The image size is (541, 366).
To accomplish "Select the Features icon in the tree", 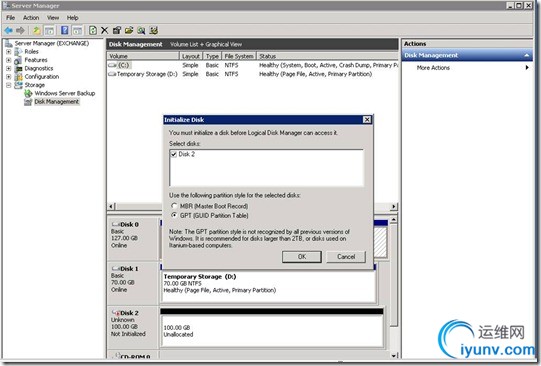I will point(18,60).
